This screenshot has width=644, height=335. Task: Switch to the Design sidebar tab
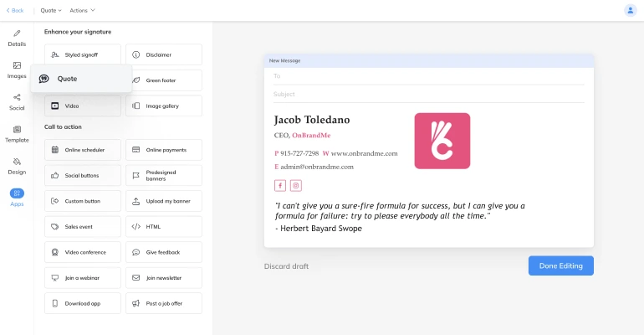tap(17, 167)
